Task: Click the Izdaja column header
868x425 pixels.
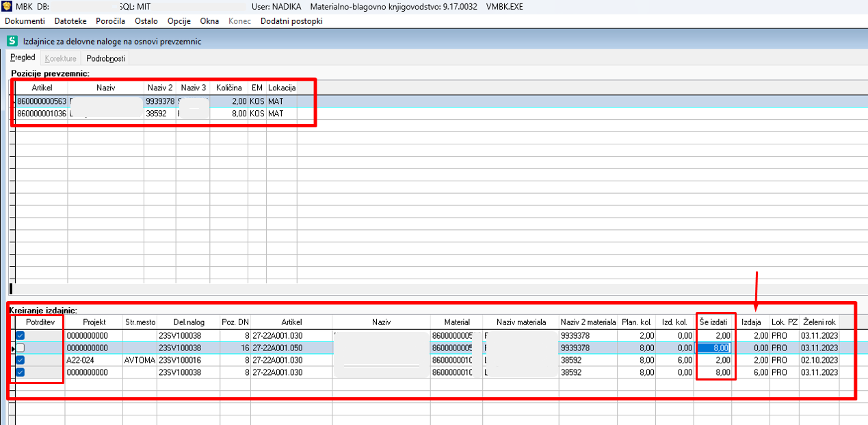Action: 751,322
